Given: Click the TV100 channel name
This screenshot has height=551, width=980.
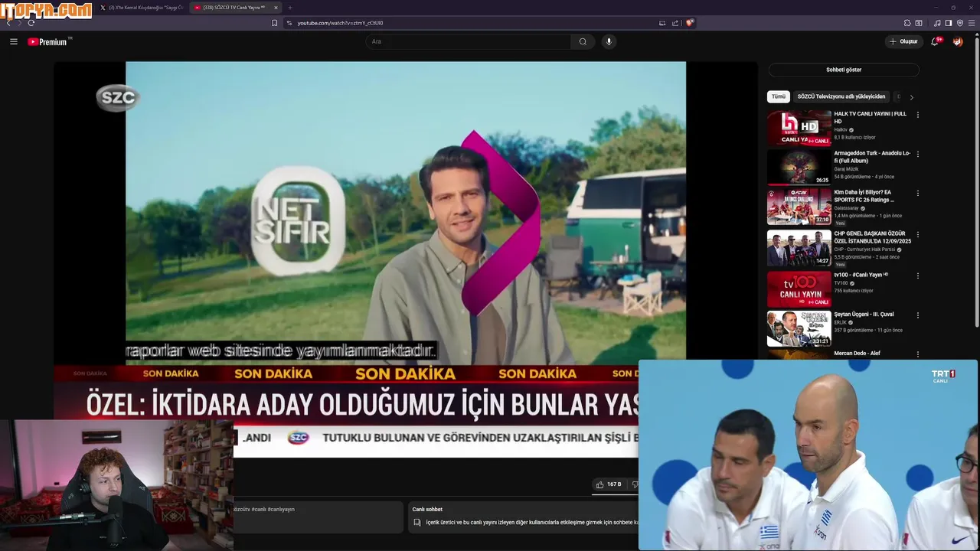Looking at the screenshot, I should tap(841, 283).
